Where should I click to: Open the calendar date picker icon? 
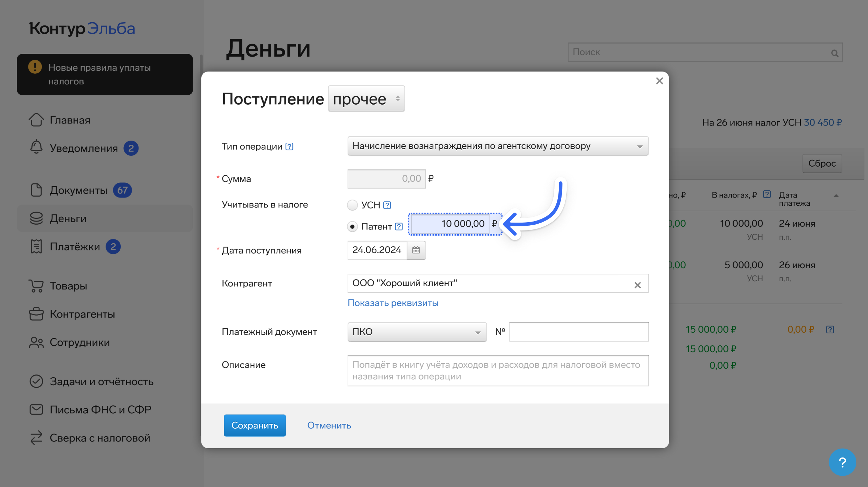tap(416, 250)
